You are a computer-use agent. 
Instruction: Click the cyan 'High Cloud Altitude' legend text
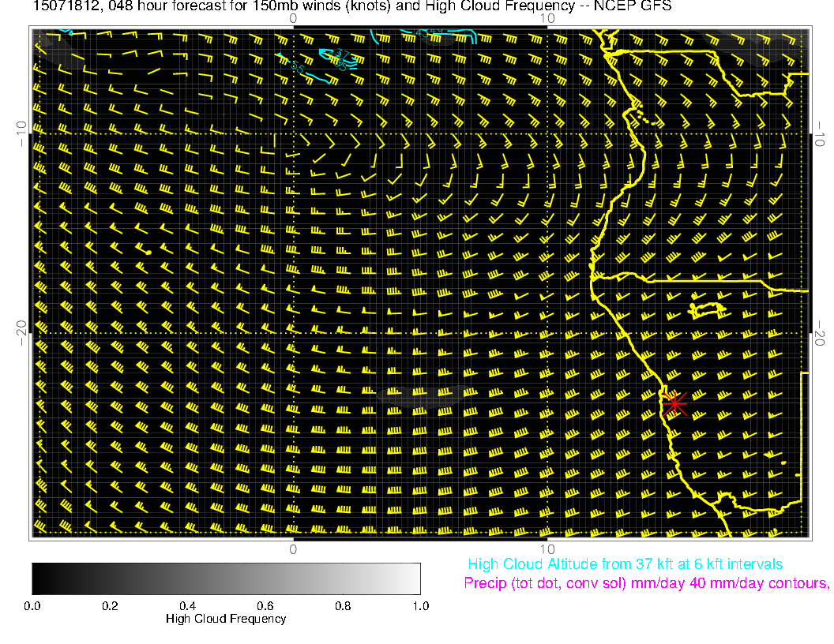pyautogui.click(x=625, y=564)
